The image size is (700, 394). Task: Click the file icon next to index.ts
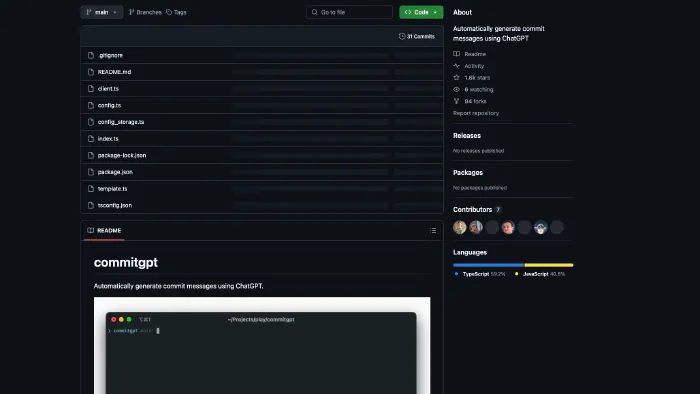(91, 138)
